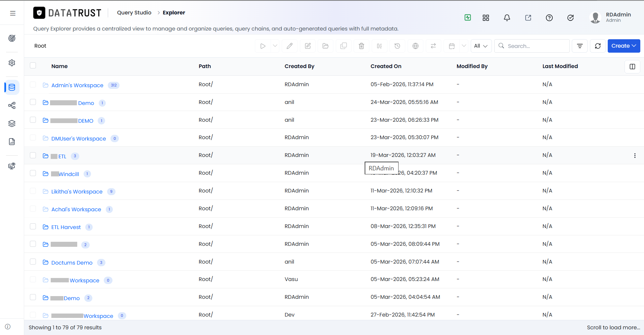Click the globe toolbar icon
Viewport: 644px width, 335px height.
(x=415, y=46)
